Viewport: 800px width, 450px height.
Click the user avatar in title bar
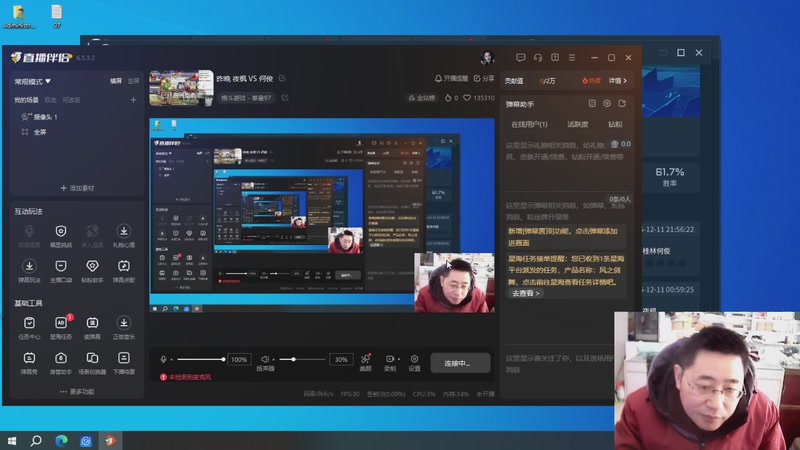tap(487, 58)
